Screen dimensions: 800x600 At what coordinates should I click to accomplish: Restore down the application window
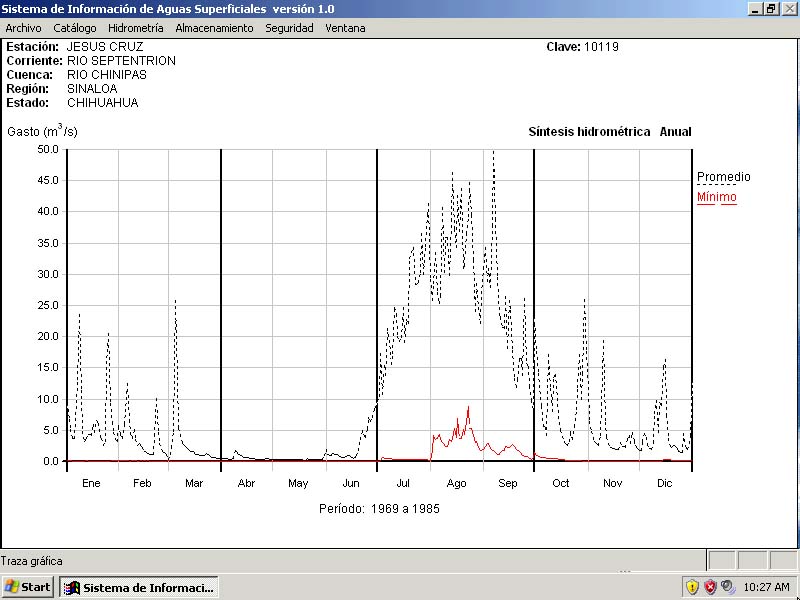tap(771, 8)
